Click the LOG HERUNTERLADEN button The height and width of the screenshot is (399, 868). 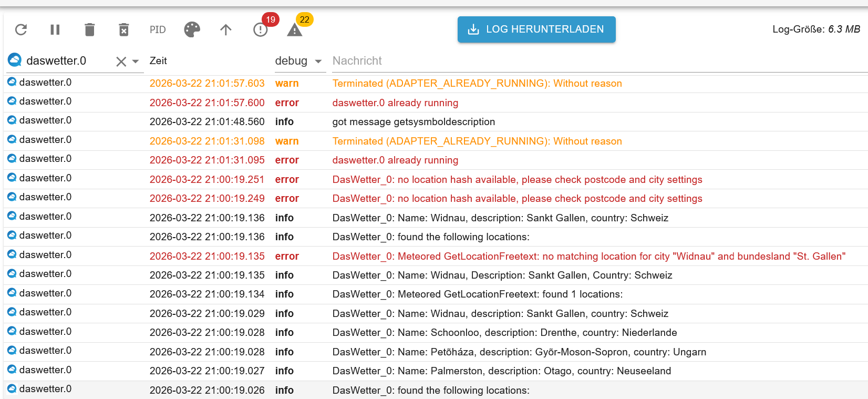[x=536, y=29]
